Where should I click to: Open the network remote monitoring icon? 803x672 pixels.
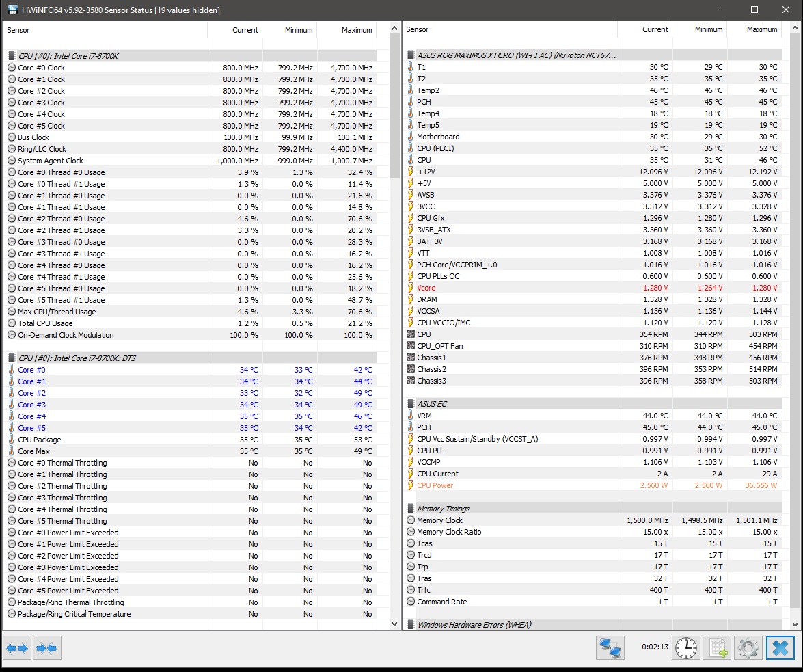(x=610, y=648)
